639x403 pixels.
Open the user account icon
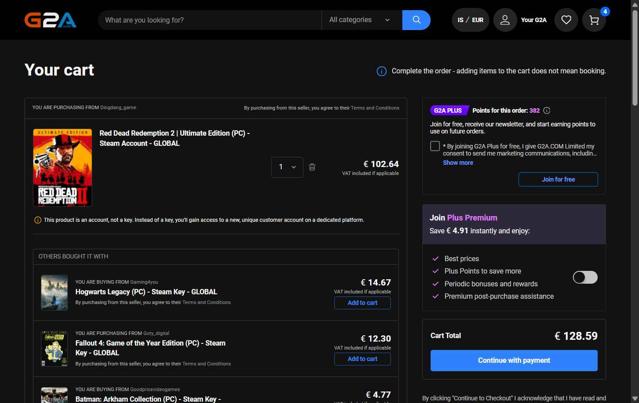pos(505,20)
